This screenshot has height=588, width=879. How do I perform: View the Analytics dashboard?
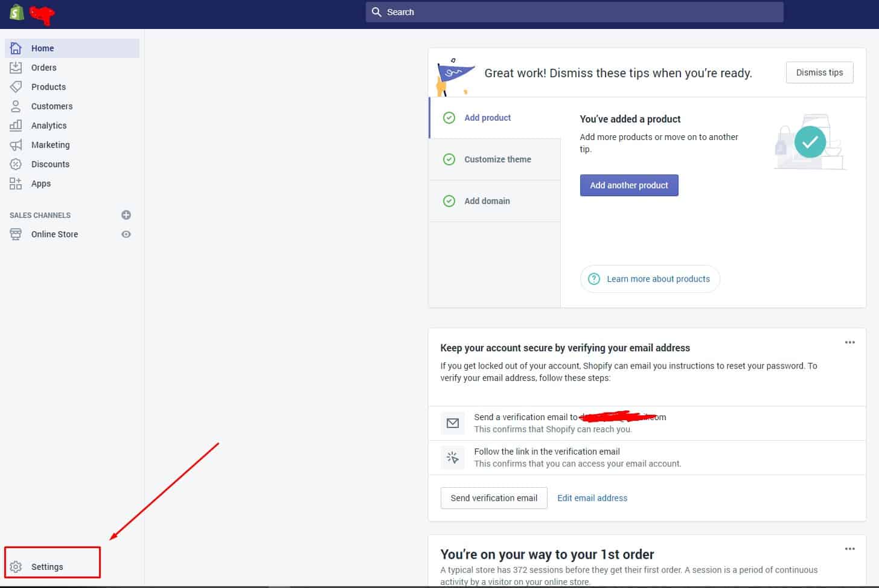pyautogui.click(x=49, y=125)
